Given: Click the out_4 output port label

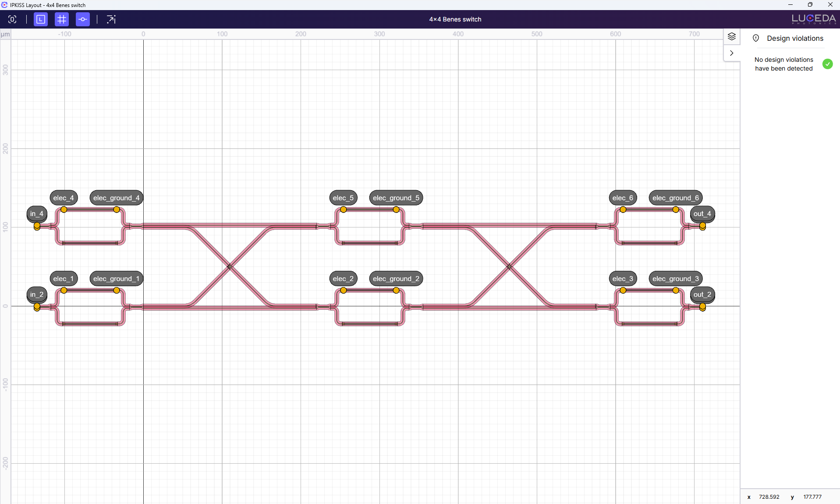Looking at the screenshot, I should coord(702,213).
